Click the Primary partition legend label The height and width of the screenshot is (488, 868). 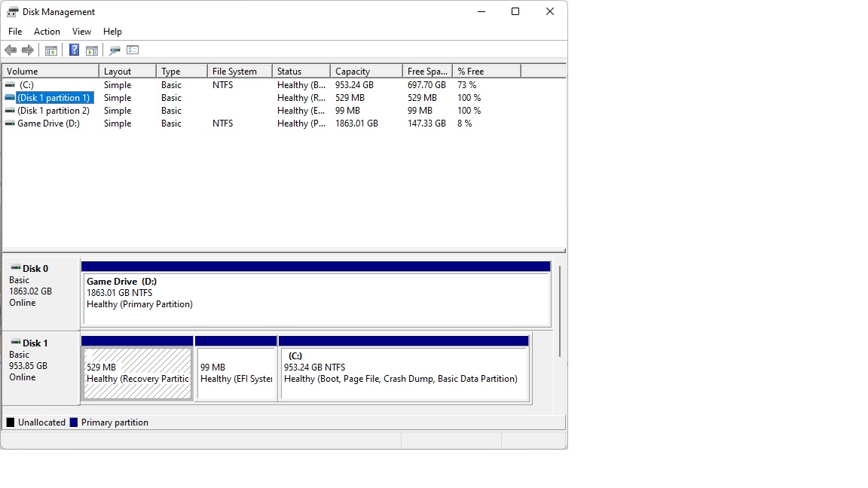coord(115,422)
